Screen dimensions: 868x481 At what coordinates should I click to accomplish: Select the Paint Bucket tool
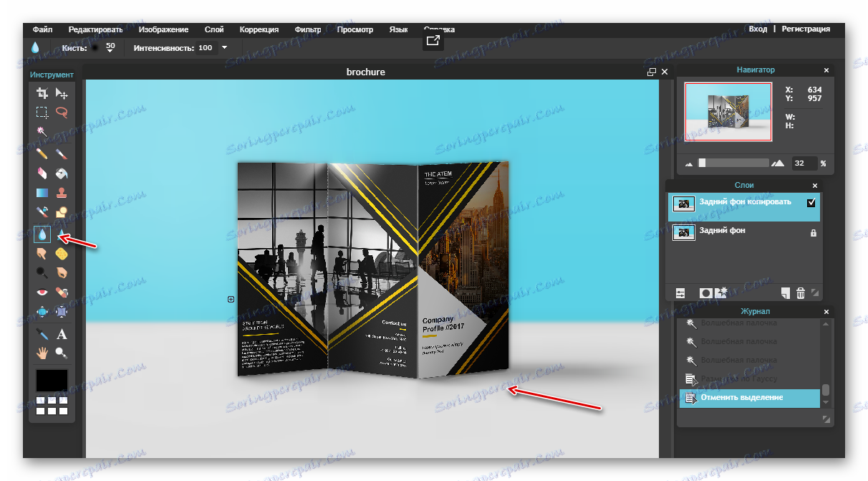click(62, 173)
